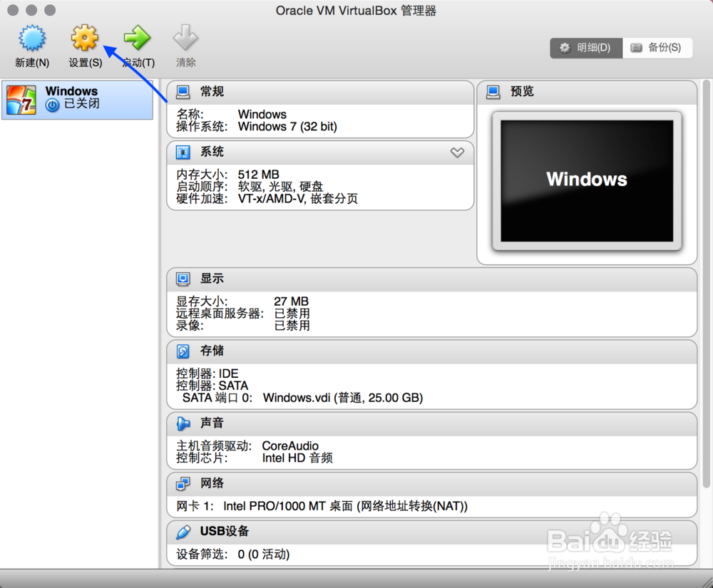Select the Windows VM in the sidebar
The height and width of the screenshot is (588, 713).
point(77,98)
